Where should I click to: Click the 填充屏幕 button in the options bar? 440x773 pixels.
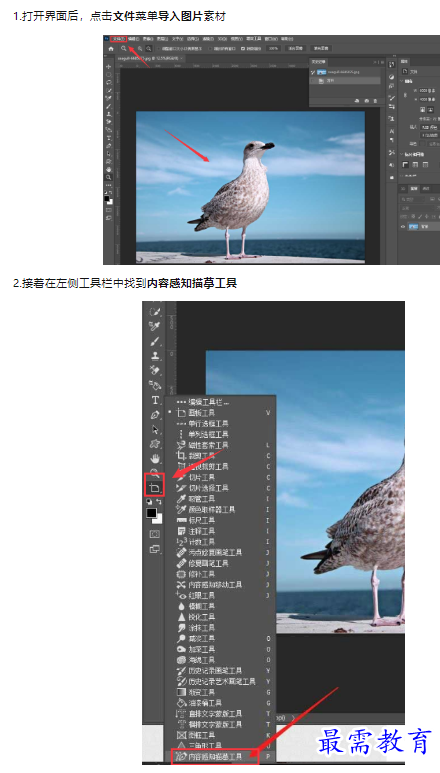(x=321, y=48)
